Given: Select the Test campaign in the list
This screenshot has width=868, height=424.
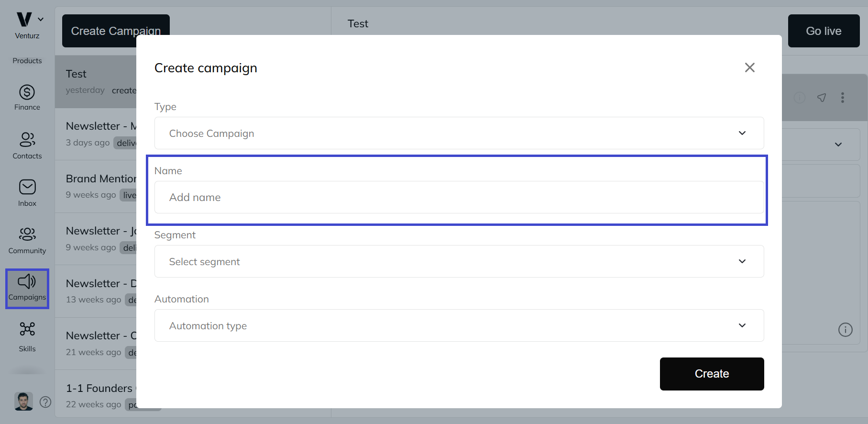Looking at the screenshot, I should pos(96,82).
